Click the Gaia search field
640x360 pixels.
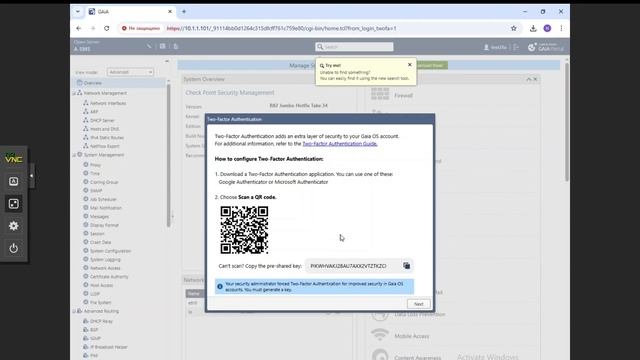pos(354,47)
